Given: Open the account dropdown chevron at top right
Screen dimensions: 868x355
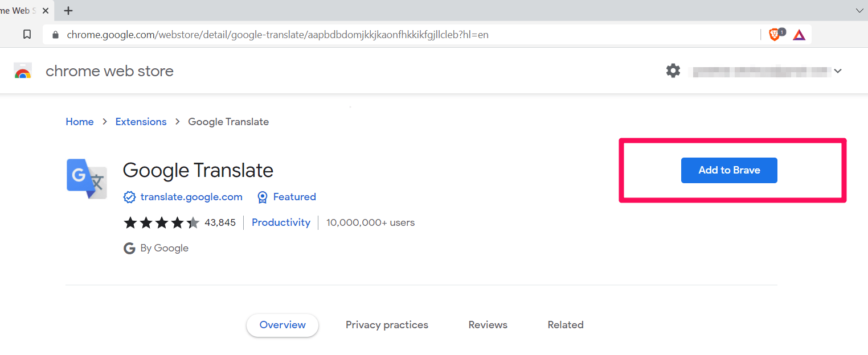Looking at the screenshot, I should [837, 71].
